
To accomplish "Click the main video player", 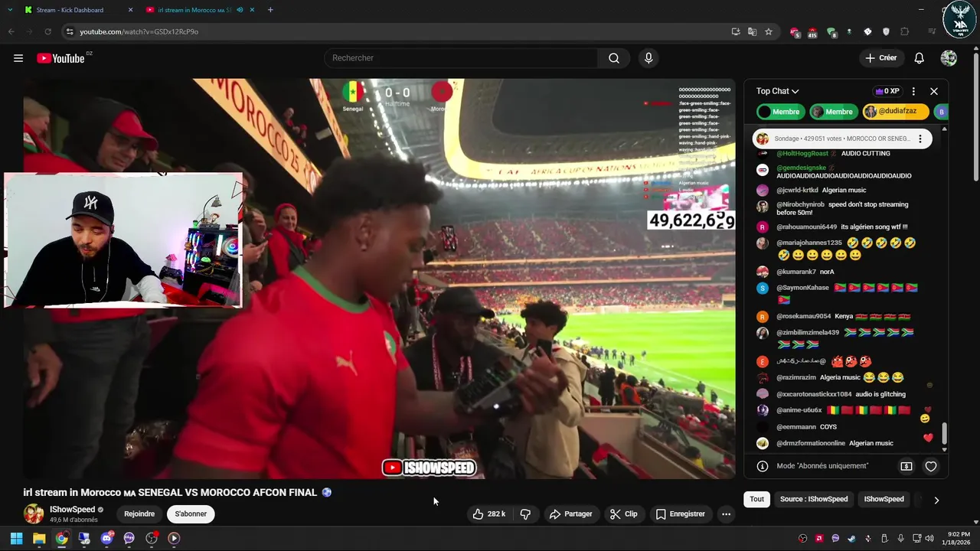I will click(379, 279).
